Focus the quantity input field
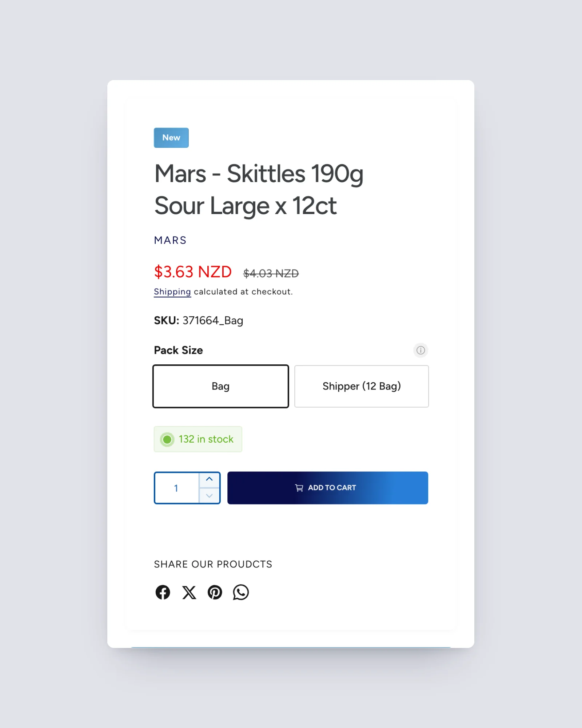This screenshot has height=728, width=582. click(x=177, y=488)
